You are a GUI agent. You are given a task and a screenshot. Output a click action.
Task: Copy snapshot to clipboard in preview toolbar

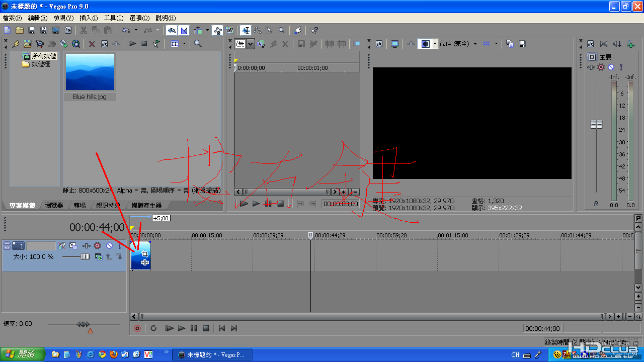pos(509,44)
